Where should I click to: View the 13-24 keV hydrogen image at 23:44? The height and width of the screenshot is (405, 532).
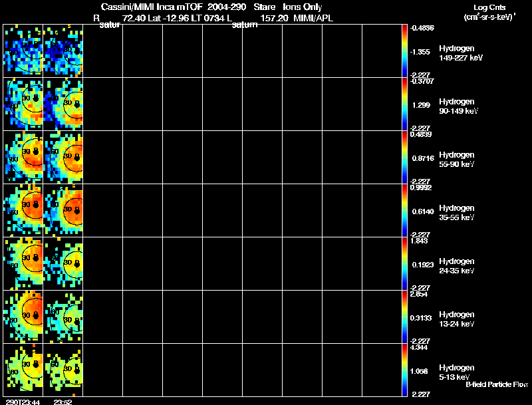click(23, 317)
